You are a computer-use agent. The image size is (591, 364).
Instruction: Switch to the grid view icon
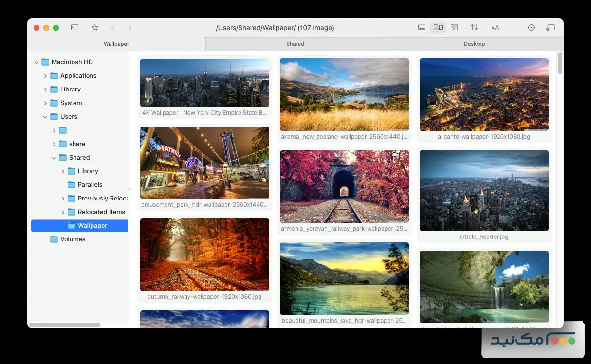(454, 28)
